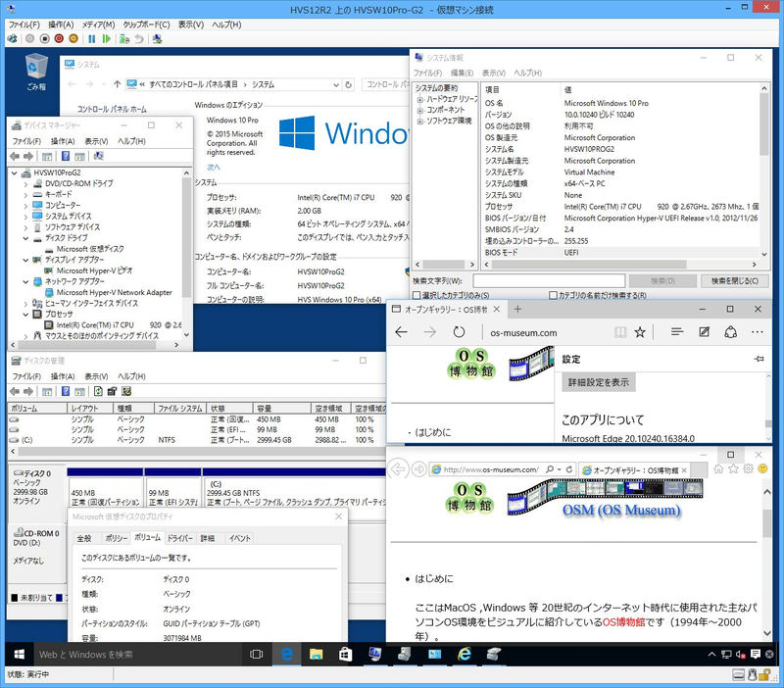This screenshot has width=784, height=688.
Task: Click the Start button in the VM
Action: (19, 654)
